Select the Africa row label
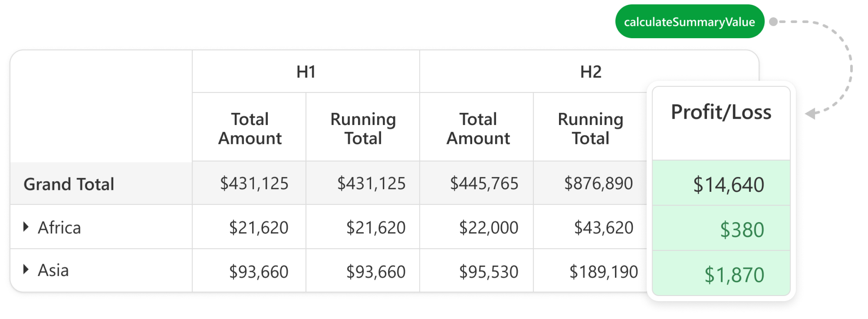Viewport: 868px width, 319px height. tap(59, 228)
